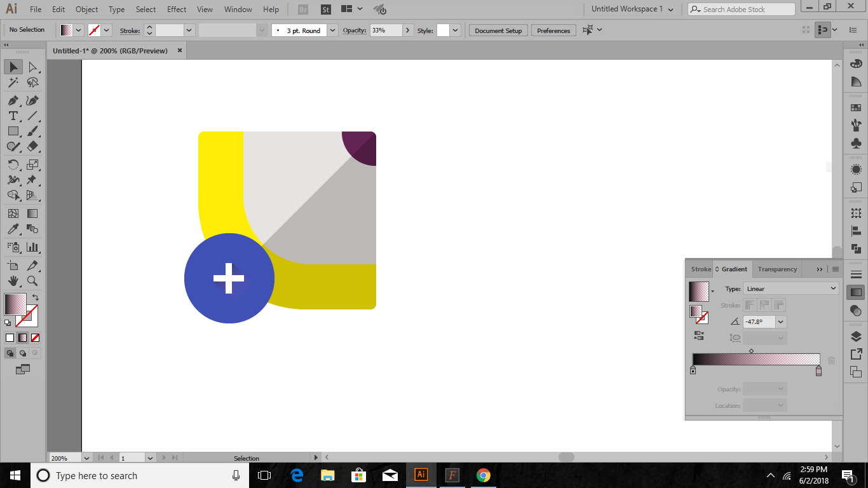Choose the Magic Wand tool
Viewport: 868px width, 488px height.
coord(13,83)
